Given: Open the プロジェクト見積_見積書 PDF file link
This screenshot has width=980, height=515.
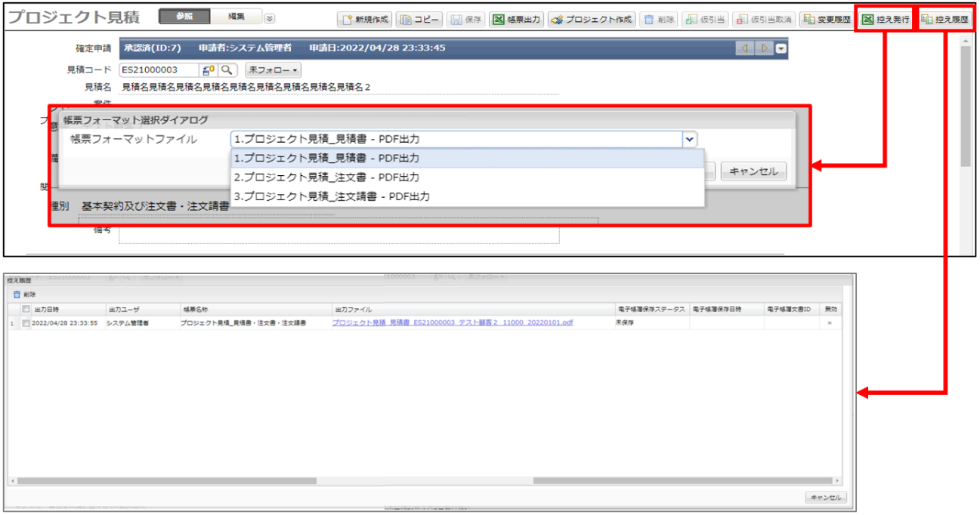Looking at the screenshot, I should pos(453,322).
